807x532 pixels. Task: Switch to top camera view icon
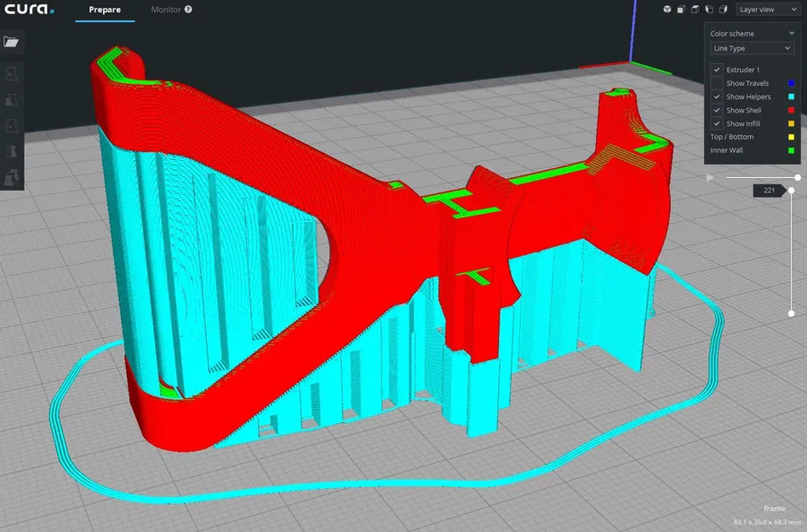[695, 9]
